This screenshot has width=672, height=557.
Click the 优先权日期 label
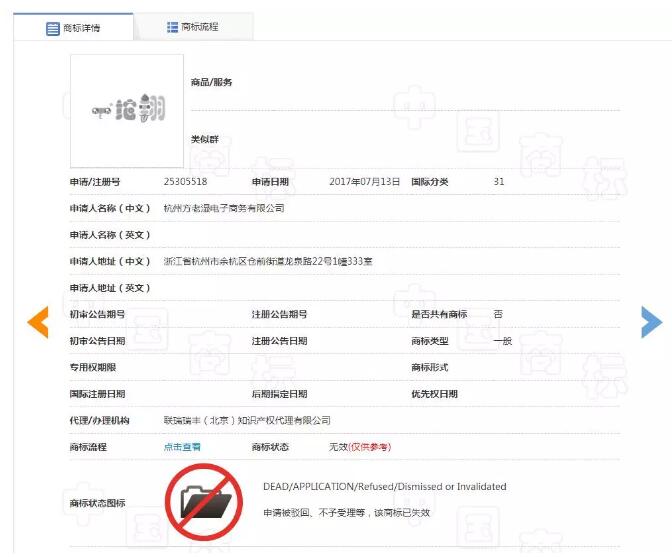435,394
